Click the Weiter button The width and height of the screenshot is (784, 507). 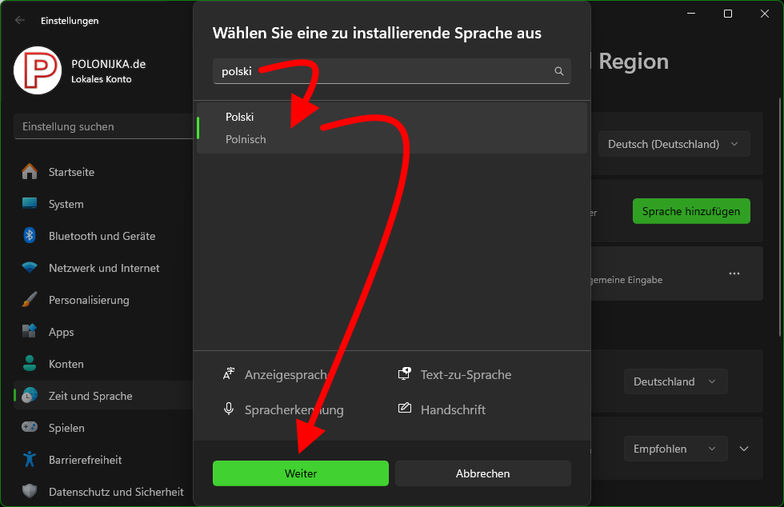coord(300,473)
